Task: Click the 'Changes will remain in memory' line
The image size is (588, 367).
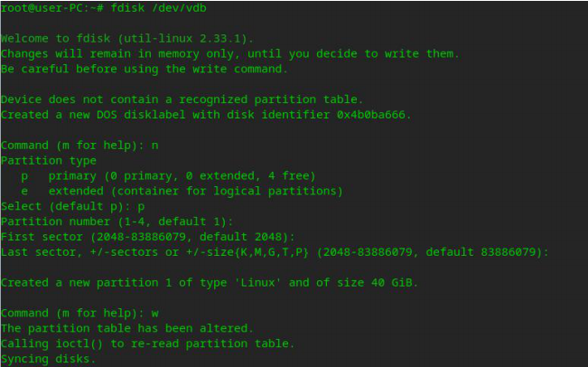Action: tap(230, 53)
